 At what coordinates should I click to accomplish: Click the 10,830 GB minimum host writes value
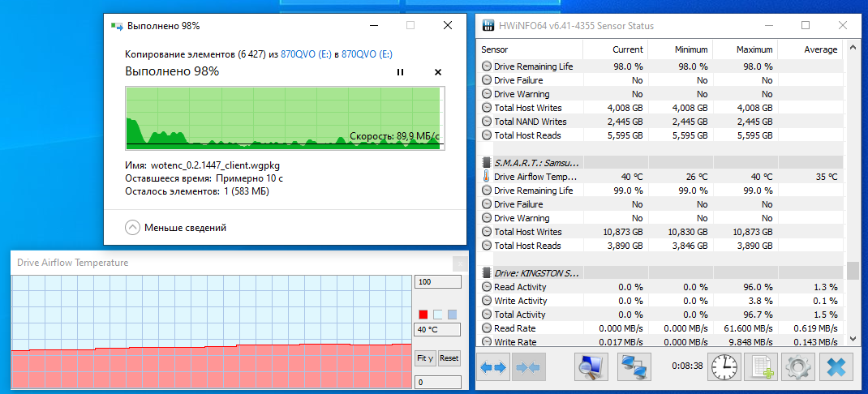pyautogui.click(x=689, y=232)
